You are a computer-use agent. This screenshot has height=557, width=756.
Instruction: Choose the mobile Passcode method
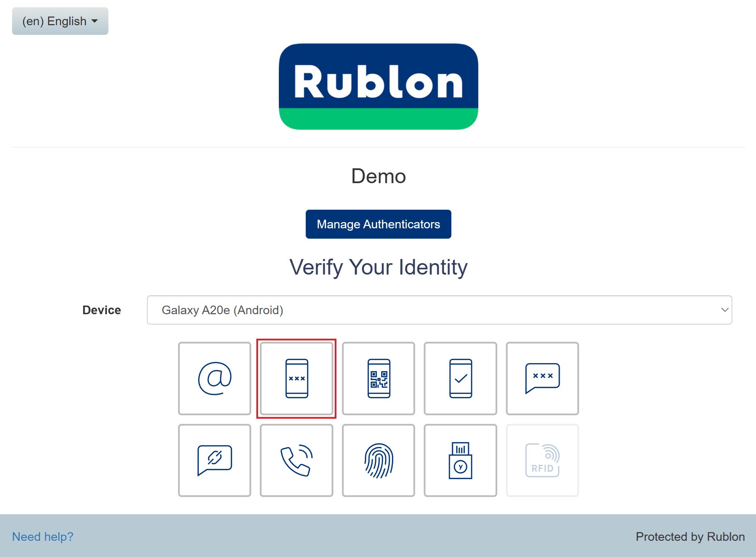pos(296,378)
